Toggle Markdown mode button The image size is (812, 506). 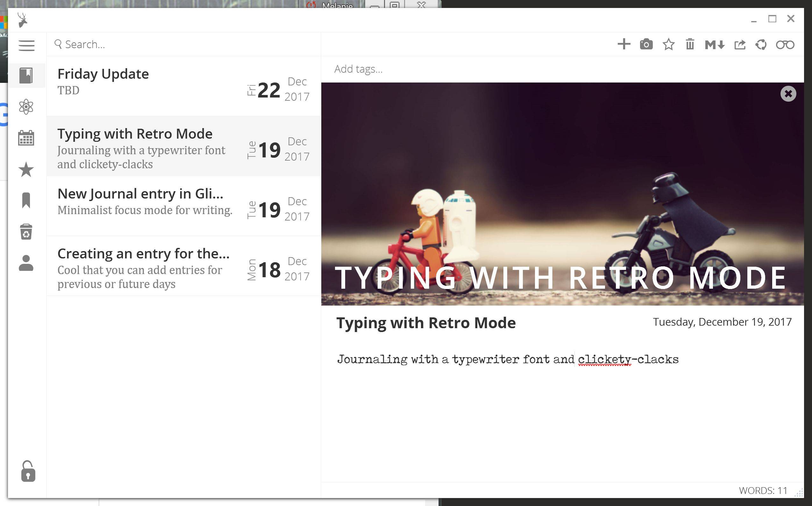tap(715, 45)
